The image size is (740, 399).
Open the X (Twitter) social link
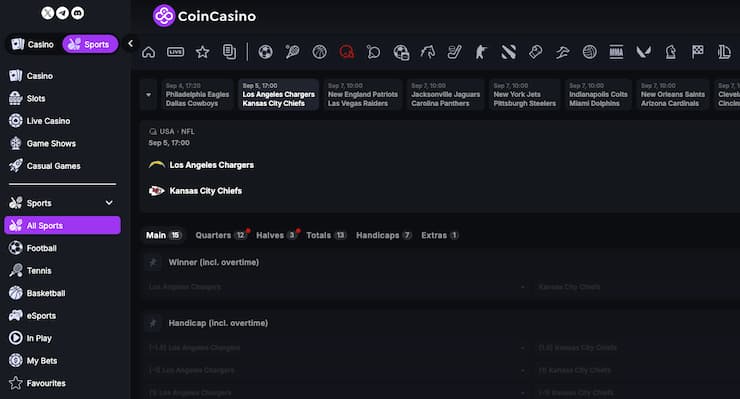pyautogui.click(x=47, y=13)
